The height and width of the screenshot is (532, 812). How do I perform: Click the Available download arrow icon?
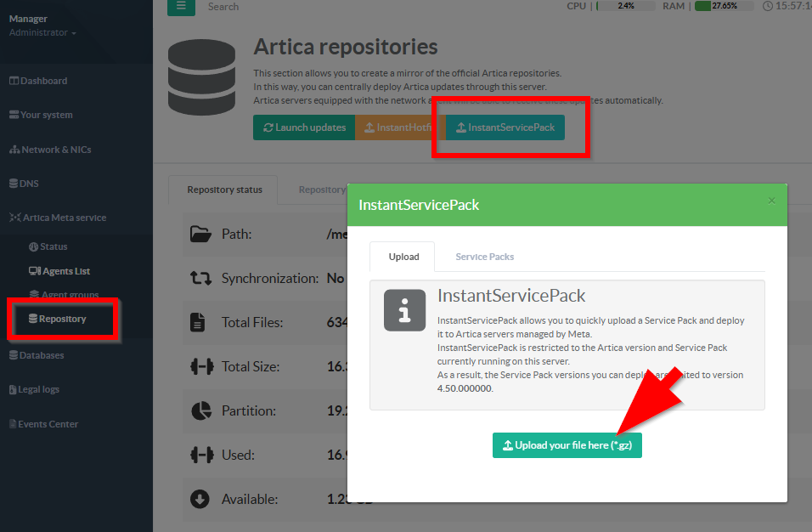[x=200, y=499]
